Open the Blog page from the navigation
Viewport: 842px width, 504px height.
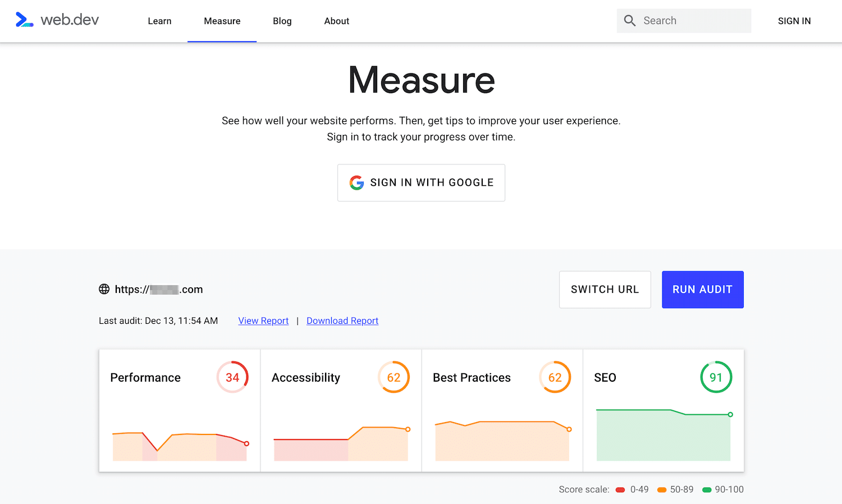(282, 21)
